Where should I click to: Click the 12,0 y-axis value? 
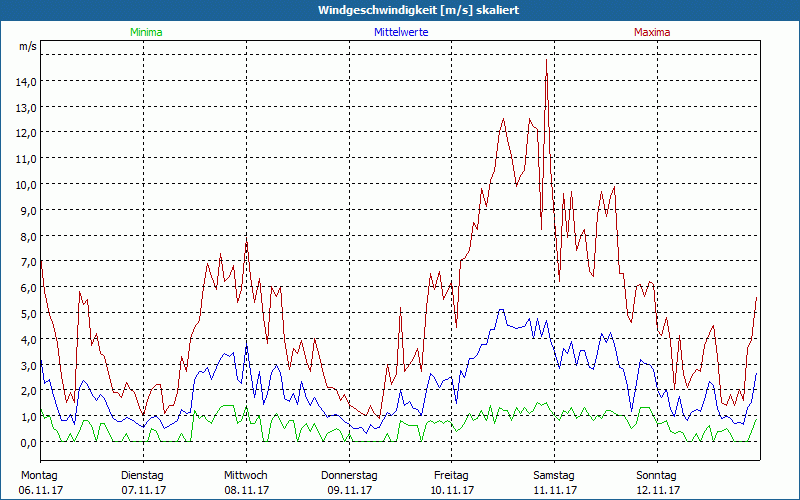pyautogui.click(x=26, y=133)
